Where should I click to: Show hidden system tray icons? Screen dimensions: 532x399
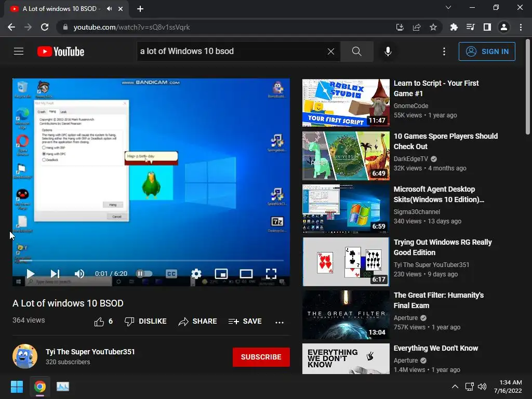pos(455,387)
